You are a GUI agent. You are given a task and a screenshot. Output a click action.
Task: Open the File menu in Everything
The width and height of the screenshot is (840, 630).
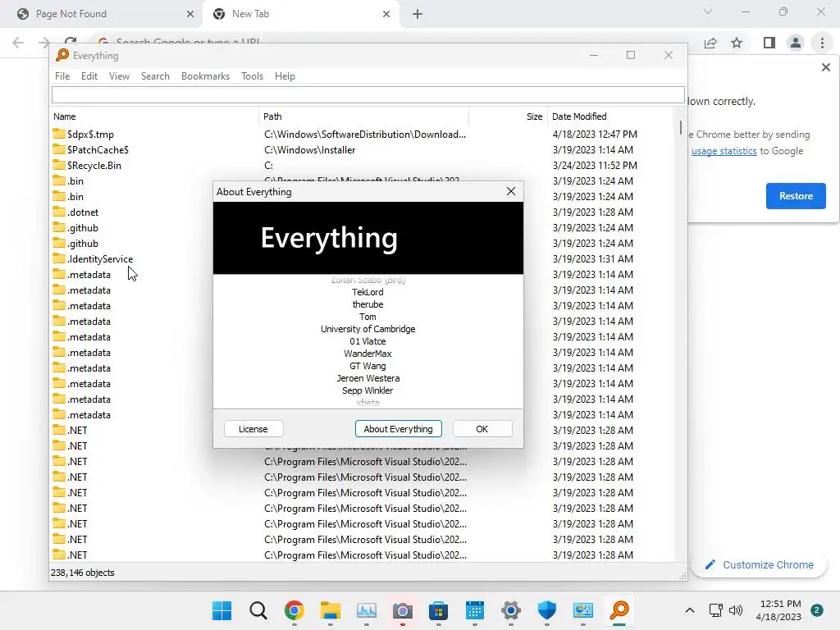(62, 76)
